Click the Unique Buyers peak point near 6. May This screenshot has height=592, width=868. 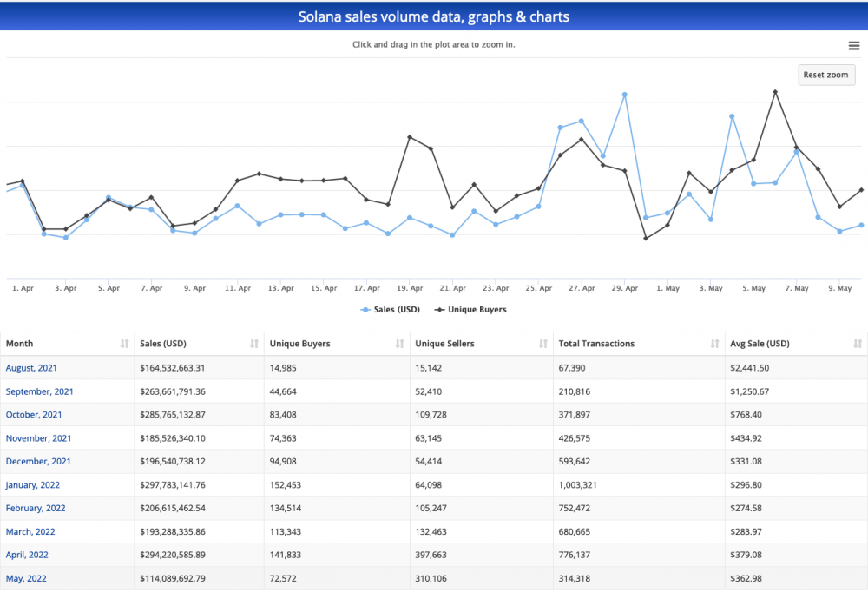(x=775, y=92)
